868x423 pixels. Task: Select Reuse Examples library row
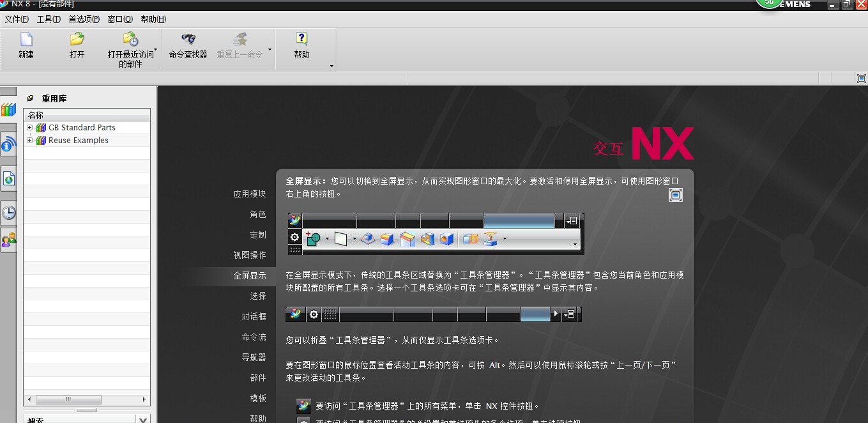pyautogui.click(x=87, y=141)
